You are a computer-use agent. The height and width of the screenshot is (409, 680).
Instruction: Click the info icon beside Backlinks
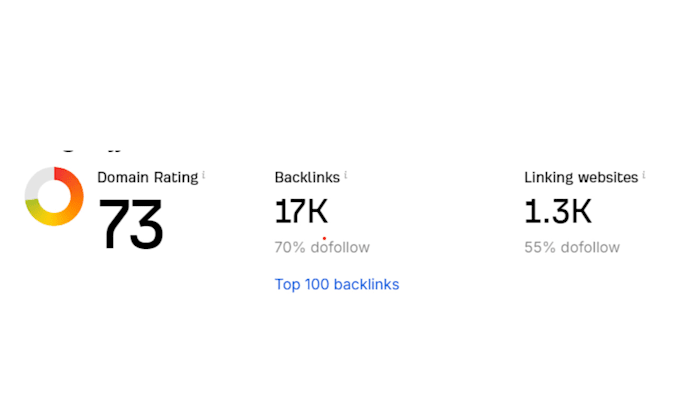tap(346, 175)
